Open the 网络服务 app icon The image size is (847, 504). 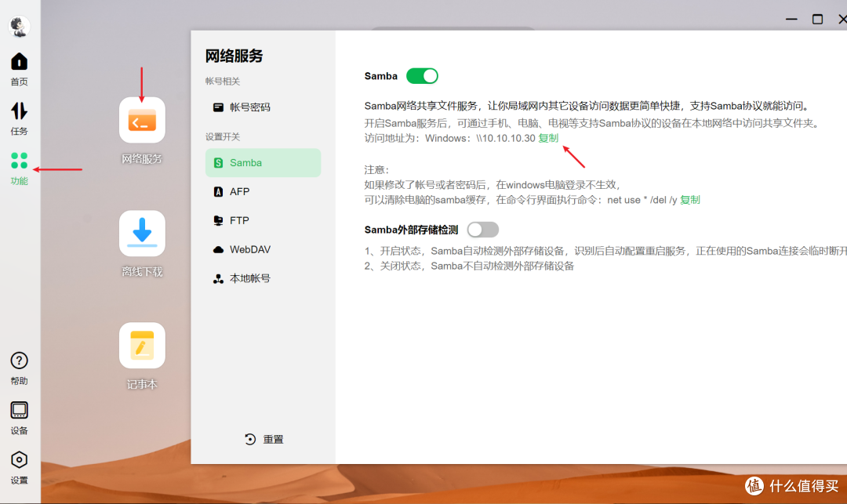(142, 120)
